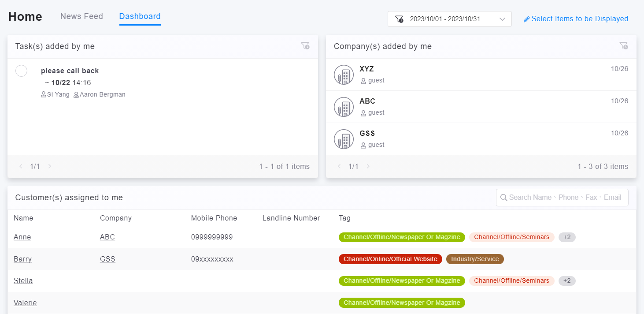Click the GSS company building icon
Screen dimensions: 644x314
(x=344, y=139)
